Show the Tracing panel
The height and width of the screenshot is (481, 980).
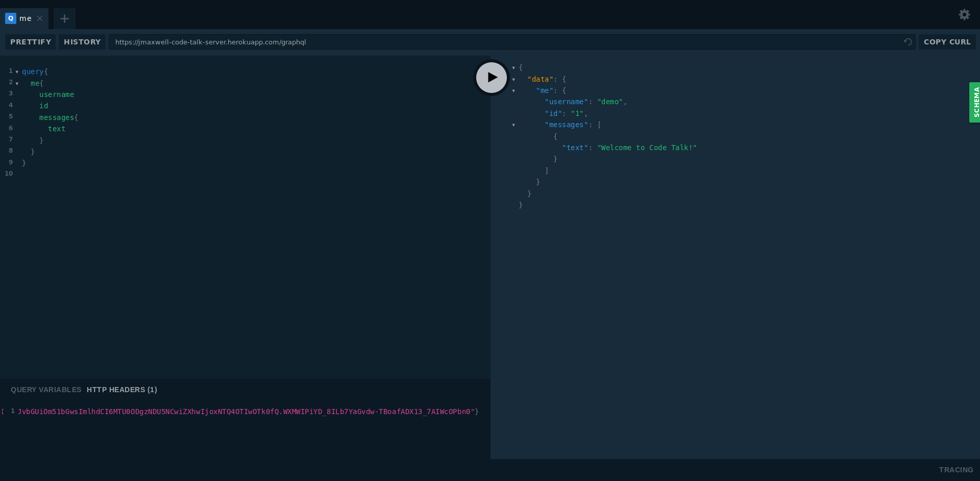pyautogui.click(x=956, y=470)
